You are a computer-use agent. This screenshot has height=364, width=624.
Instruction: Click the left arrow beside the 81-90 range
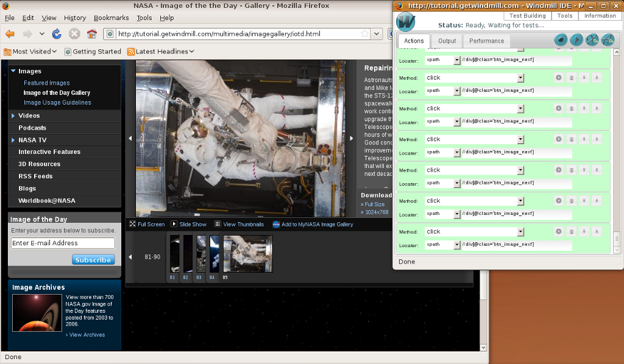point(130,257)
